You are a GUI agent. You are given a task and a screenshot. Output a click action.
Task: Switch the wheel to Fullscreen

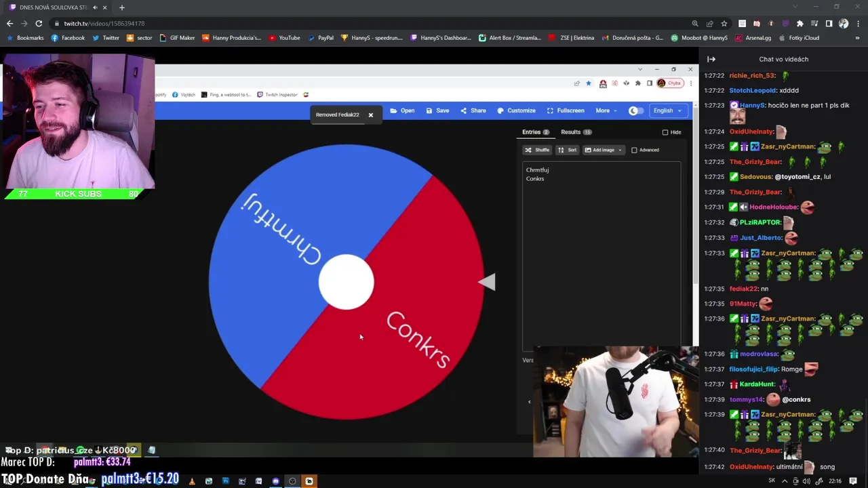pos(566,110)
